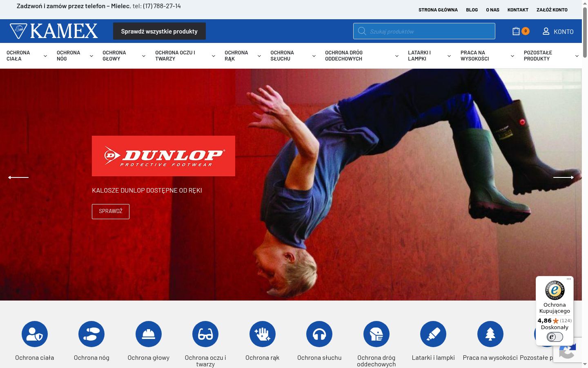
Task: Show next slide with right arrow
Action: tap(563, 177)
